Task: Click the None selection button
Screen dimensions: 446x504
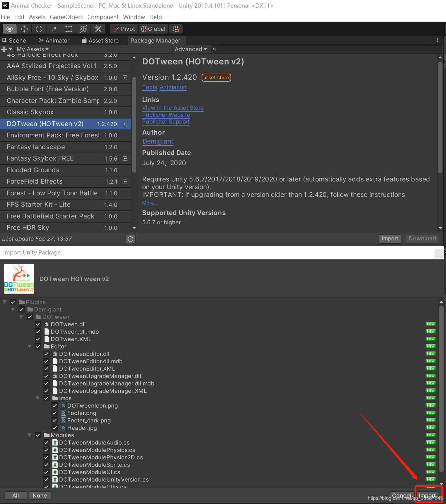Action: [x=40, y=496]
